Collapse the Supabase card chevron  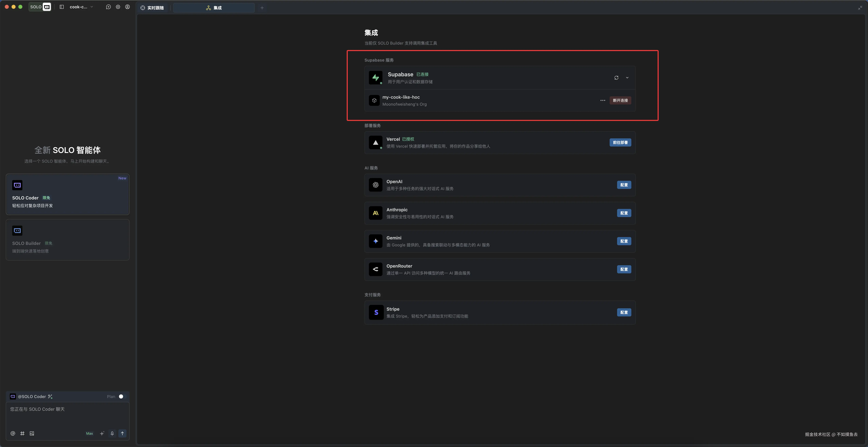click(627, 77)
